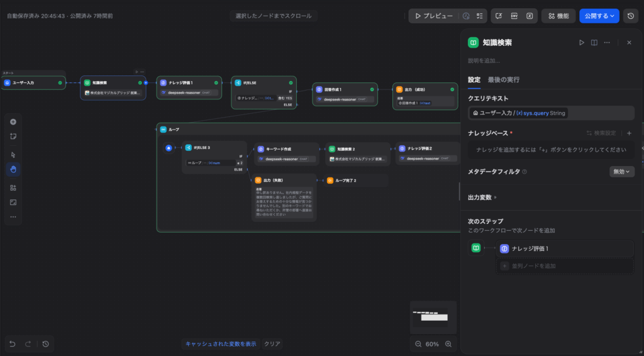The image size is (644, 356).
Task: Add a knowledge base with plus icon
Action: tap(629, 133)
